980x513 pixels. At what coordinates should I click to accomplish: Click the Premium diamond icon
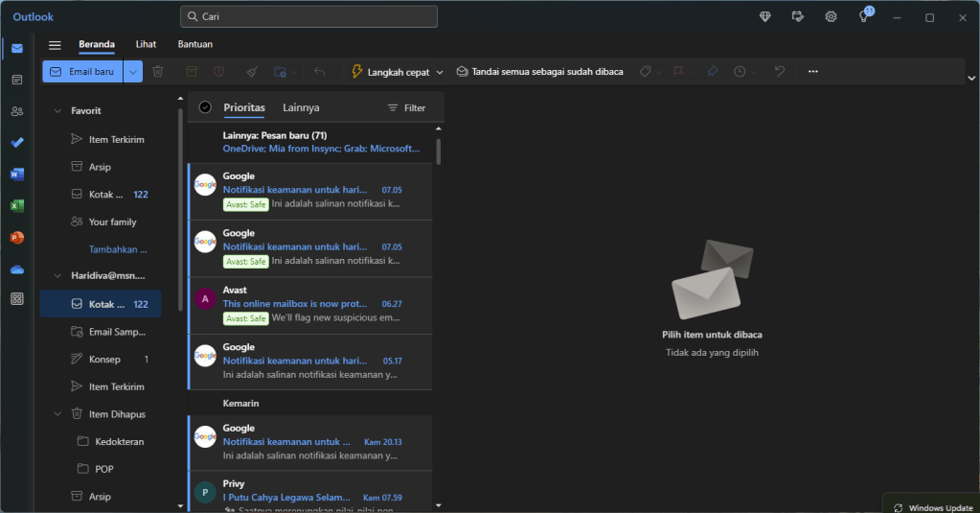(x=764, y=17)
